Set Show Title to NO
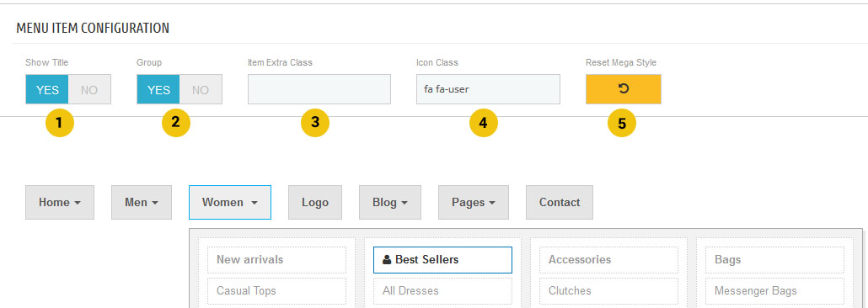868x308 pixels. (89, 89)
